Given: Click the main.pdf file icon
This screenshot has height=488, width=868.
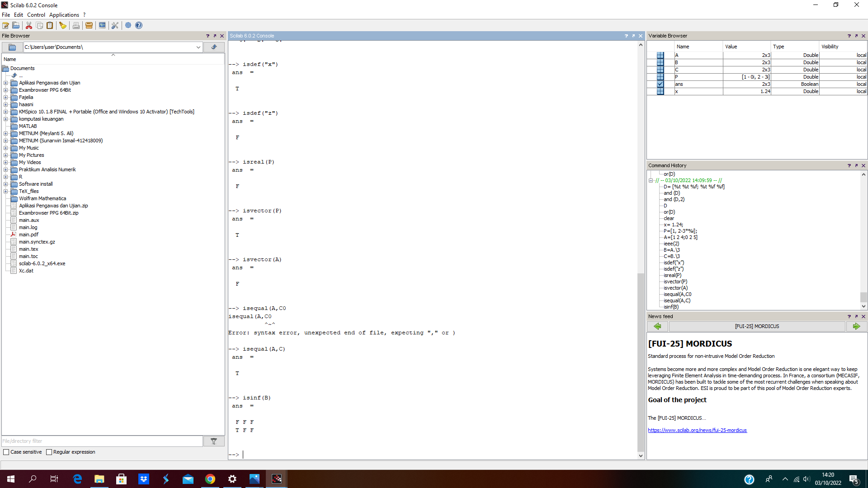Looking at the screenshot, I should click(x=14, y=235).
